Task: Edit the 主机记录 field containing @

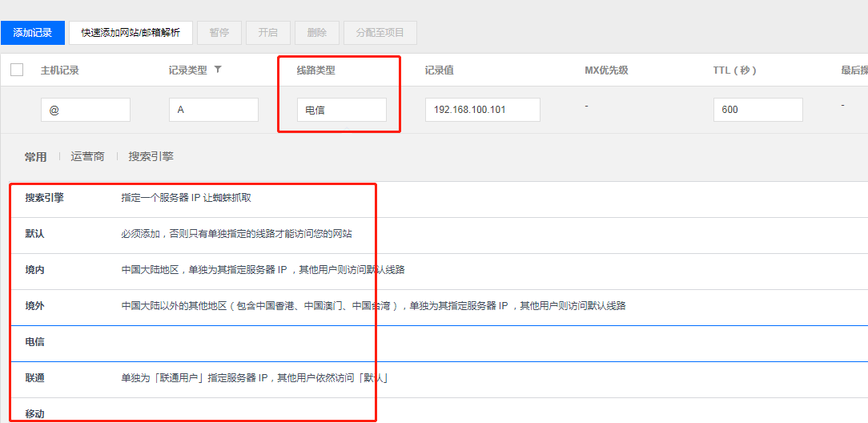Action: coord(85,110)
